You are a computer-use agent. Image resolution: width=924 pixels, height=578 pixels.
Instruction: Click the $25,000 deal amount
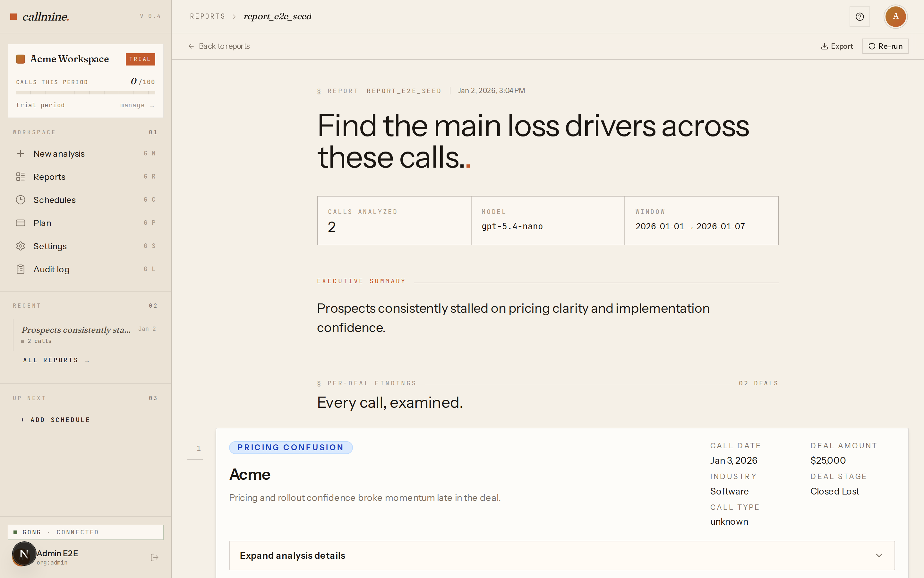coord(828,460)
